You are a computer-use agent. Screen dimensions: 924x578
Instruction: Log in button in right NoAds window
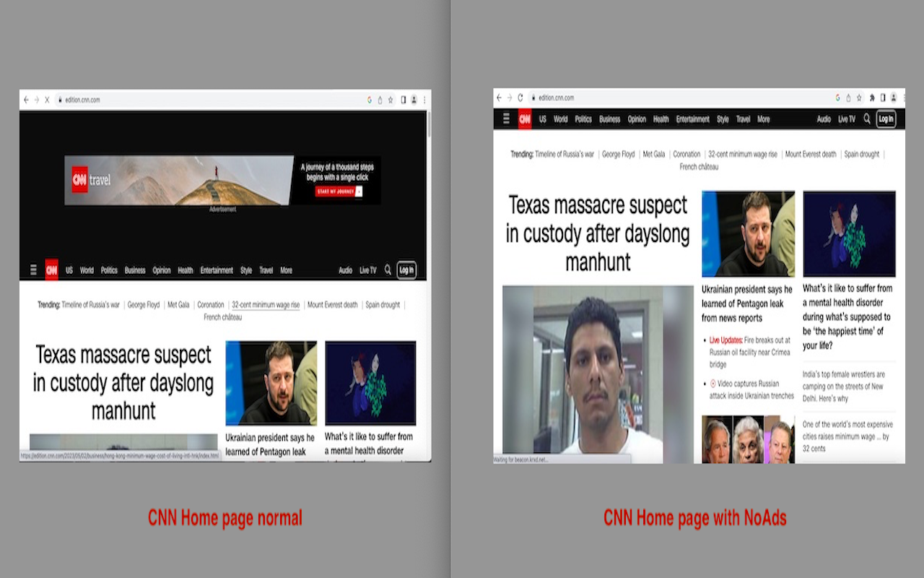(886, 119)
